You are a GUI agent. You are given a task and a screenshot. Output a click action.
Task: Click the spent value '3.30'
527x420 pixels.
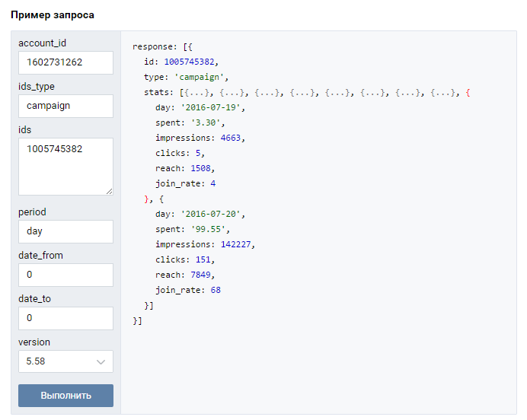tap(206, 123)
